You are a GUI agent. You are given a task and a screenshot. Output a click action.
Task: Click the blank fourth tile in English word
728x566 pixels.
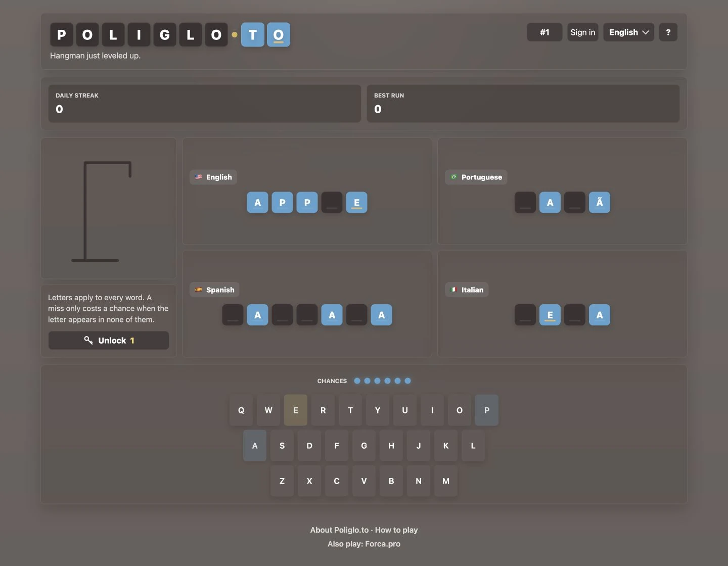coord(332,203)
